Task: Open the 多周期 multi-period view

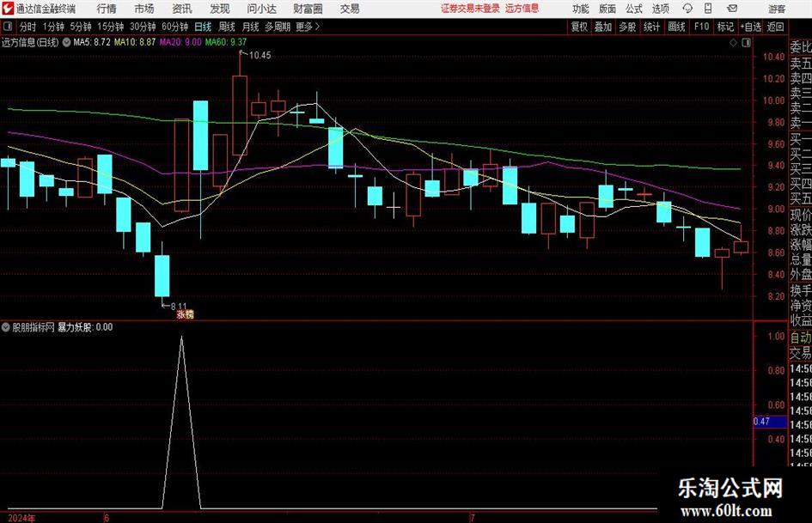Action: 278,27
